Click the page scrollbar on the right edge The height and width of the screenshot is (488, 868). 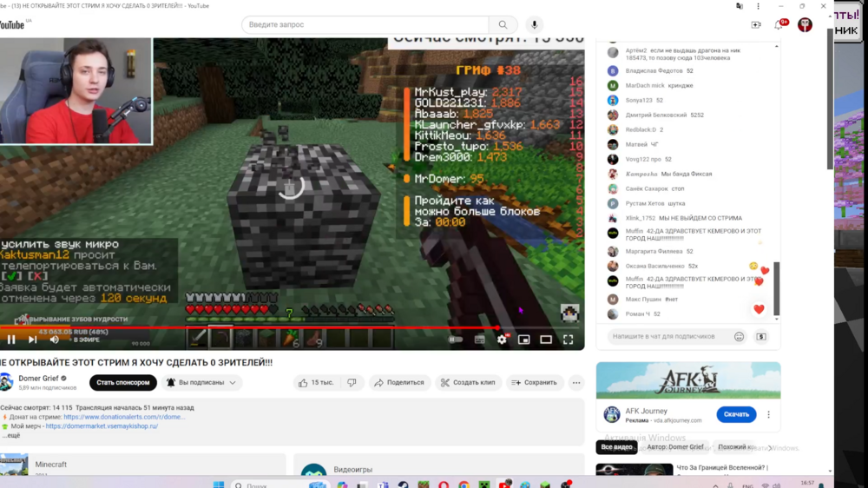(x=830, y=100)
